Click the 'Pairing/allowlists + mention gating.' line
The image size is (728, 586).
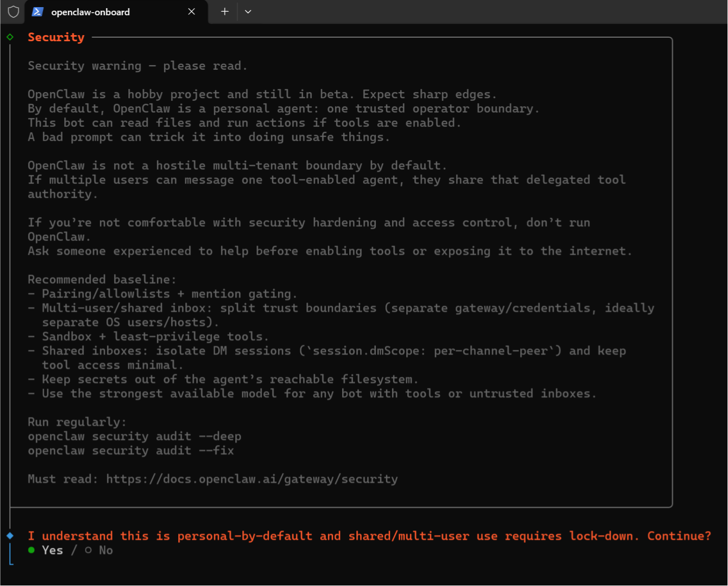tap(162, 294)
